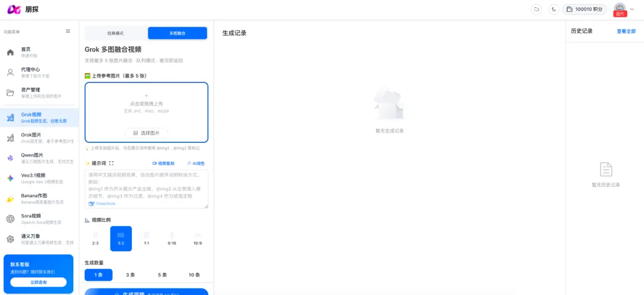This screenshot has height=295, width=644.
Task: Click the 首页 menu text
Action: (26, 49)
